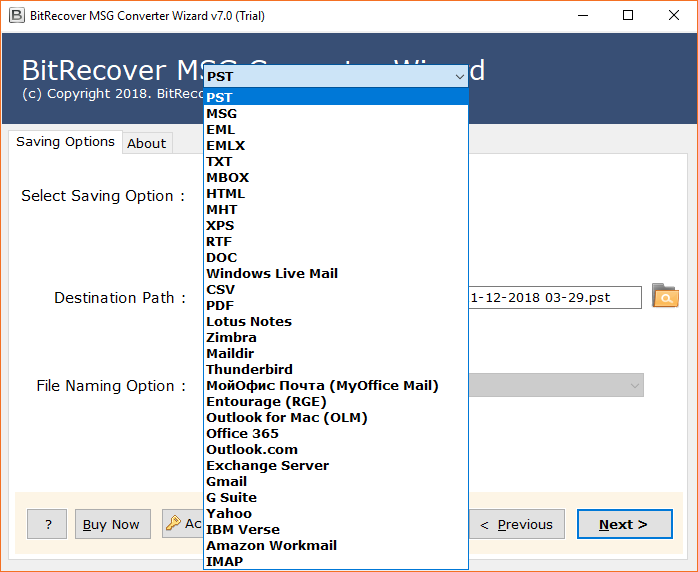Pick MHT from the format list
This screenshot has height=572, width=698.
coord(336,210)
